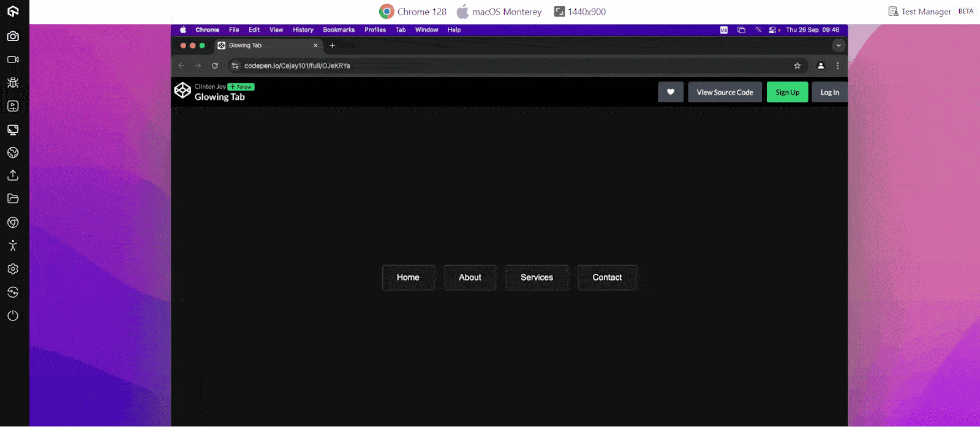Open Clinton Joy's profile link
Viewport: 980px width, 427px height.
point(210,86)
